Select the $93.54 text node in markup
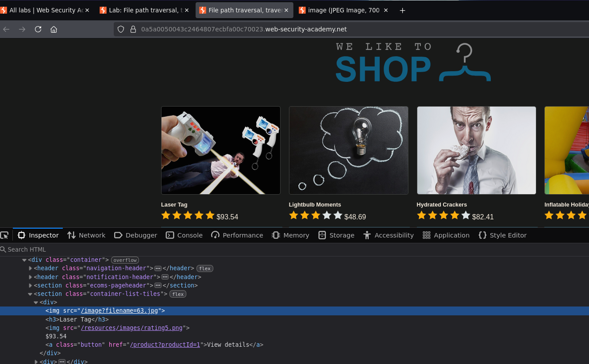This screenshot has width=589, height=364. (56, 336)
